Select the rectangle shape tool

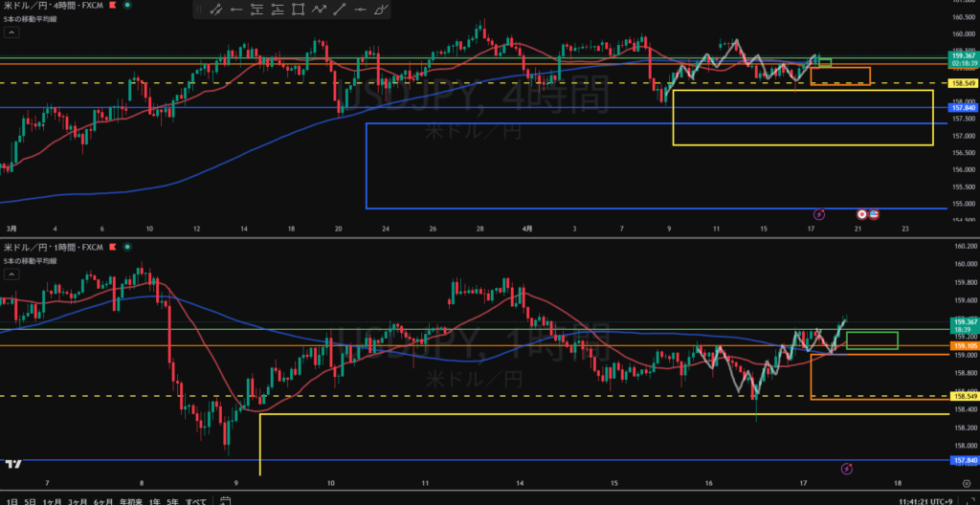point(298,11)
